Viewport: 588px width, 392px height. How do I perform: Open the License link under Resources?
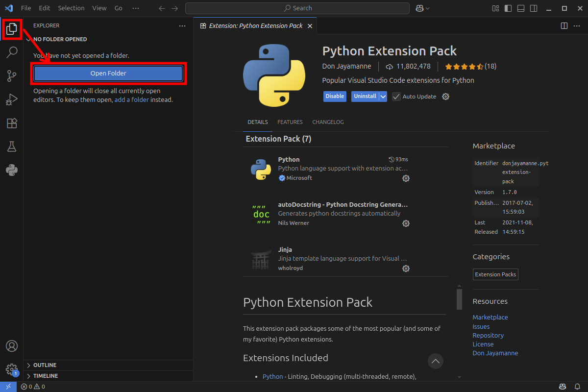point(483,344)
